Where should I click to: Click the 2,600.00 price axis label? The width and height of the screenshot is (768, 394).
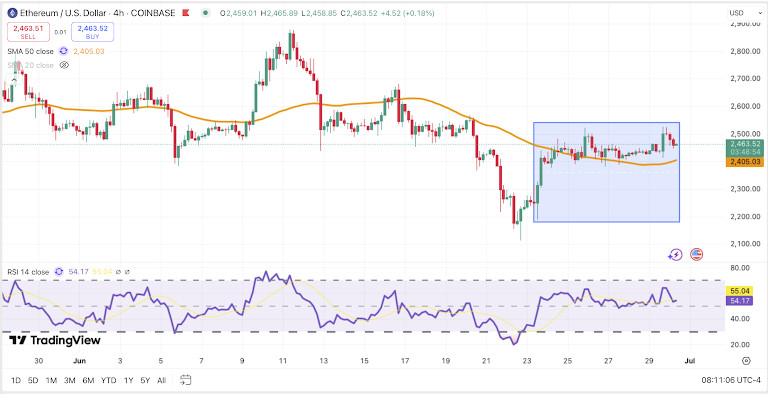[744, 106]
